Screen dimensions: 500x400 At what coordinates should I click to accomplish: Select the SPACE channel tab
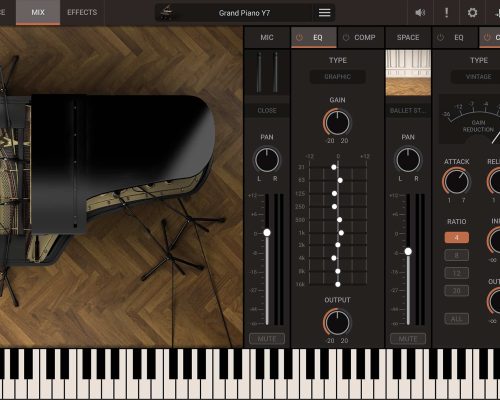(408, 37)
